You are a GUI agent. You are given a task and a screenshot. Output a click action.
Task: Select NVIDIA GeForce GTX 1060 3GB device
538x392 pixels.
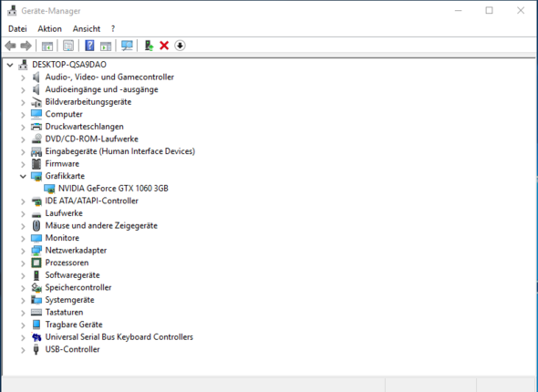[113, 189]
